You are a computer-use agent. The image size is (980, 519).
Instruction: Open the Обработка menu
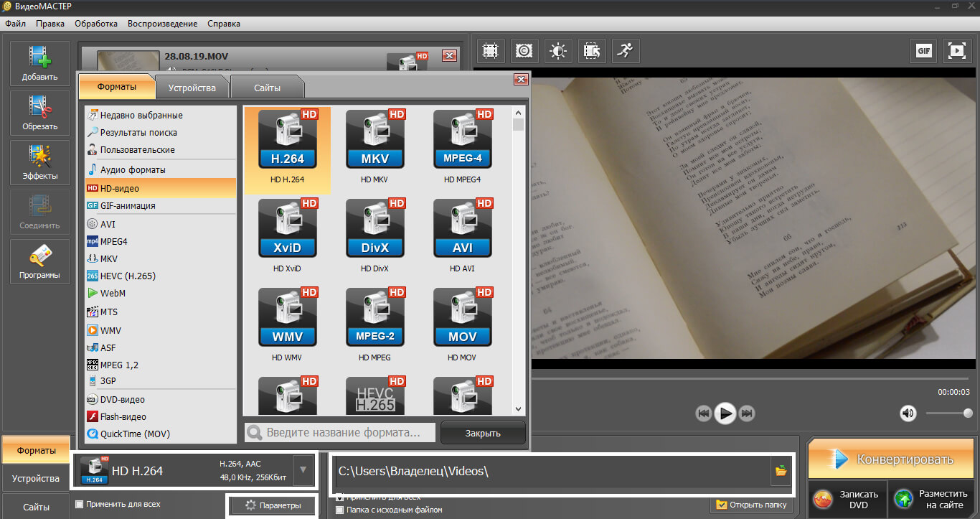(x=95, y=24)
